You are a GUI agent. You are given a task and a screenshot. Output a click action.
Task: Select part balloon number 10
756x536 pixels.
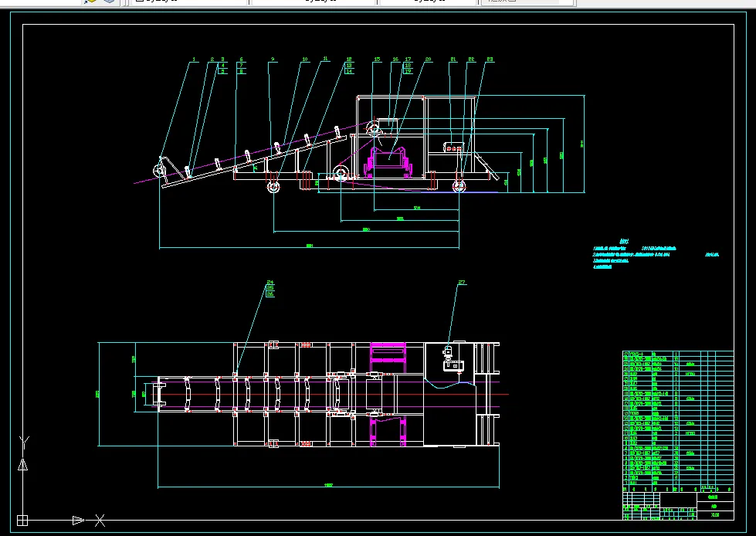[305, 59]
